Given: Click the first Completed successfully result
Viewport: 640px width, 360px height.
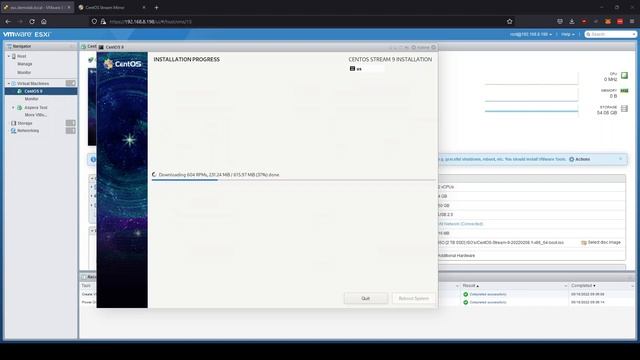Looking at the screenshot, I should (x=488, y=294).
